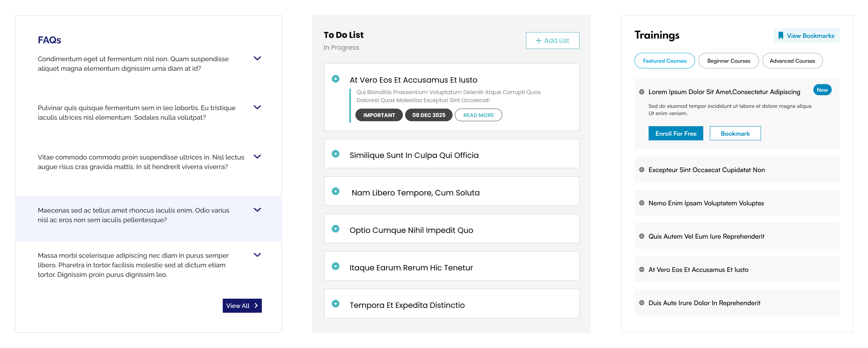The width and height of the screenshot is (868, 348).
Task: Click the 08 DEC 2025 date tag
Action: pos(428,115)
